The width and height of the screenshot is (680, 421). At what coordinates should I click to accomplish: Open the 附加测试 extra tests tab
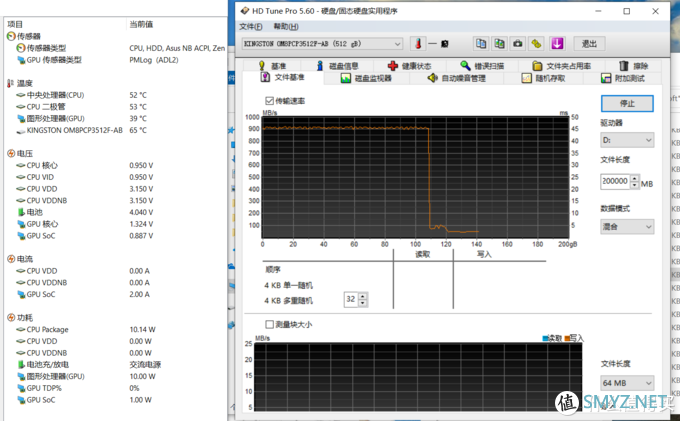pos(623,78)
